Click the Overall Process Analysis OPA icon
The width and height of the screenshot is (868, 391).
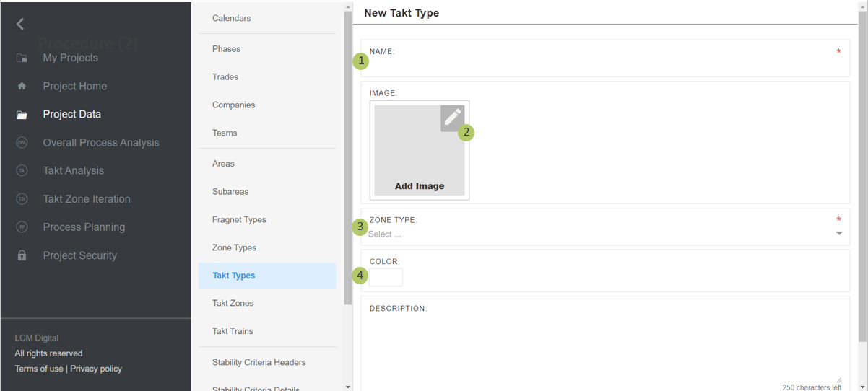click(22, 143)
